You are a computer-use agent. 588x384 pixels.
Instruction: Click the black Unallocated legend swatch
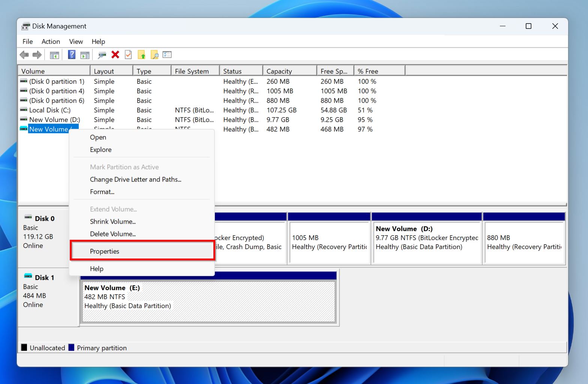pyautogui.click(x=24, y=347)
